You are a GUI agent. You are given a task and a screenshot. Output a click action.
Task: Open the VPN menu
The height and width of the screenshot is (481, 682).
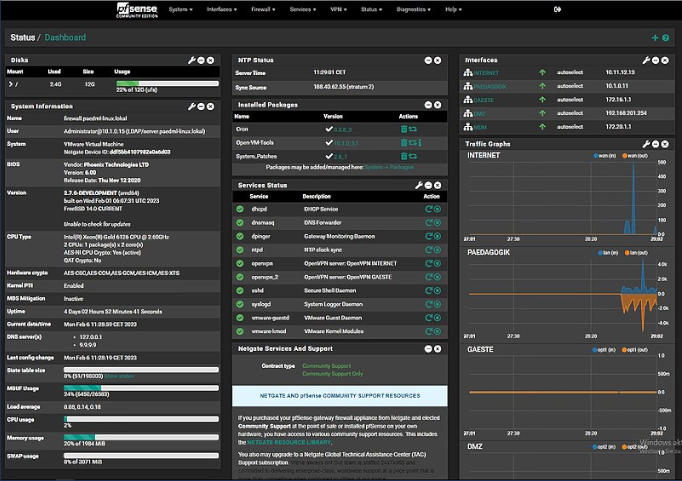point(338,9)
